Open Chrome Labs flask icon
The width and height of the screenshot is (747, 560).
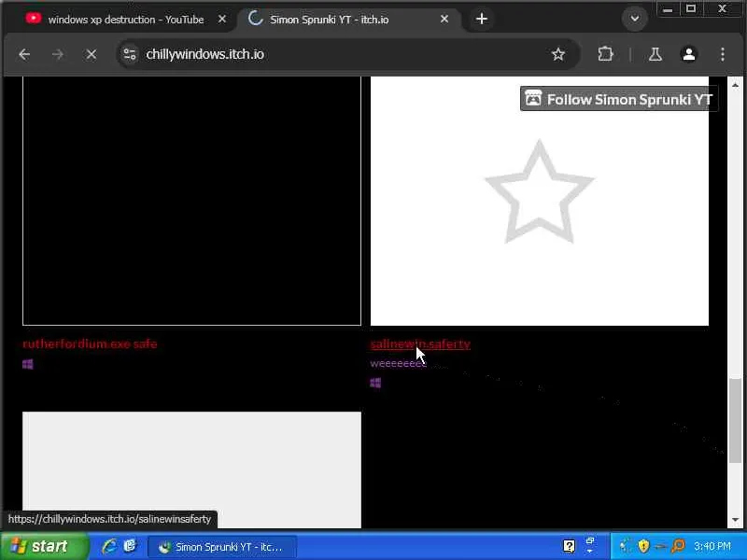click(655, 54)
